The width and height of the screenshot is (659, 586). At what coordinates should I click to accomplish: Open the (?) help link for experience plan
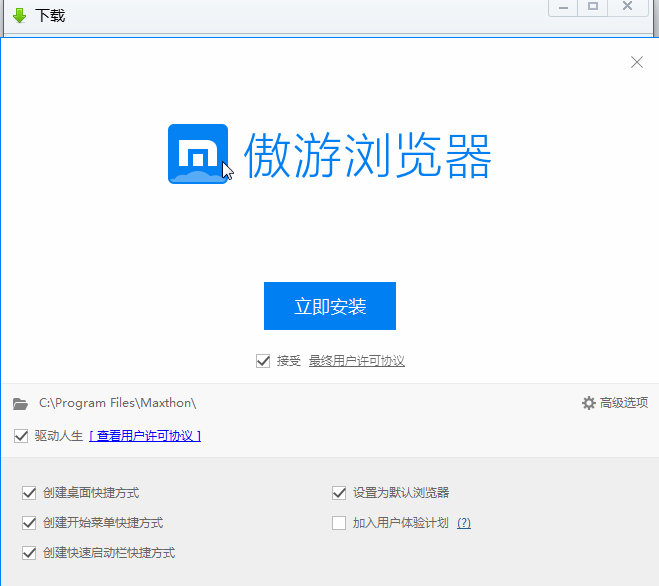click(464, 523)
